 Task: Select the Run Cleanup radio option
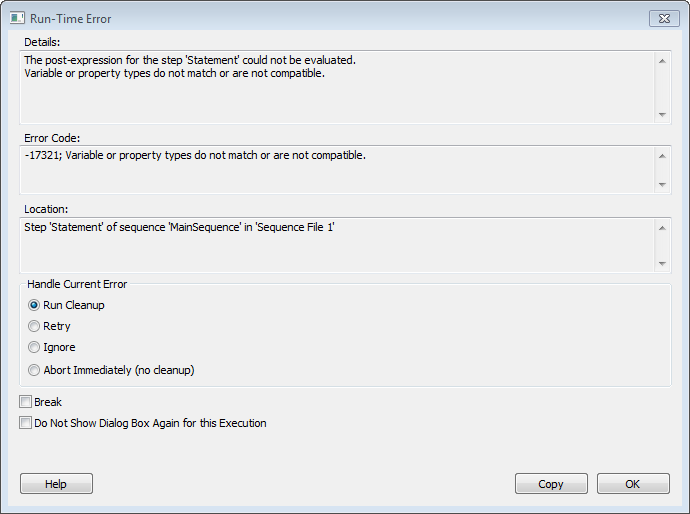35,305
